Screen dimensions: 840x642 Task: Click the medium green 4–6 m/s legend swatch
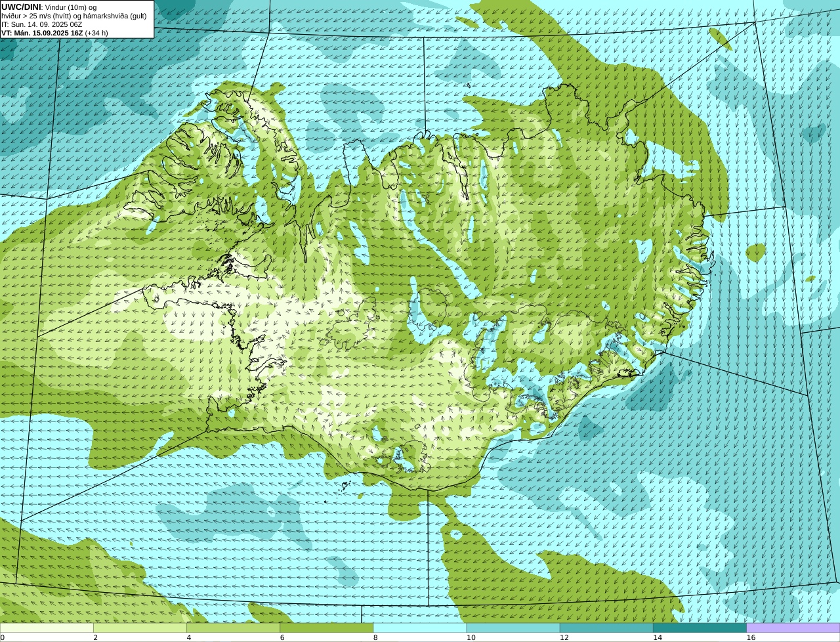233,628
